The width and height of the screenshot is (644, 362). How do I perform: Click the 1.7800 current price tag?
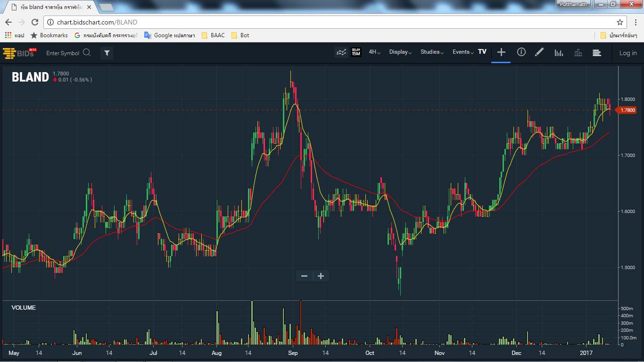(627, 110)
